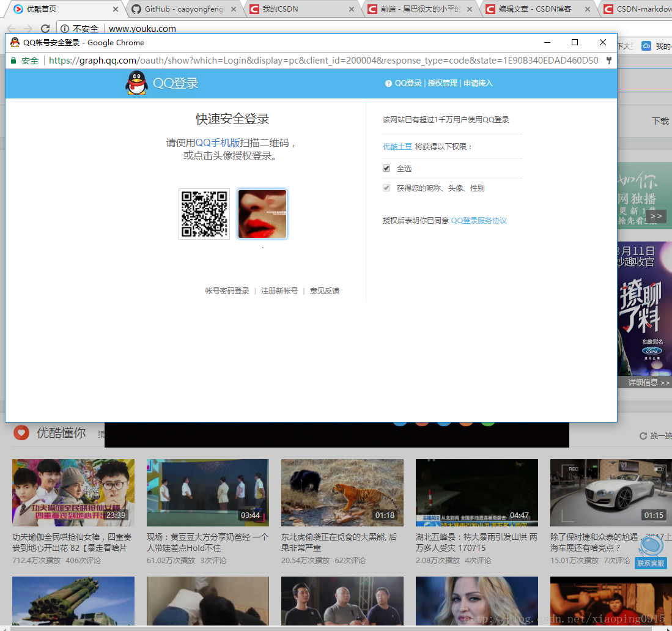Switch to the 我的CSDN tab
672x631 pixels.
point(301,9)
